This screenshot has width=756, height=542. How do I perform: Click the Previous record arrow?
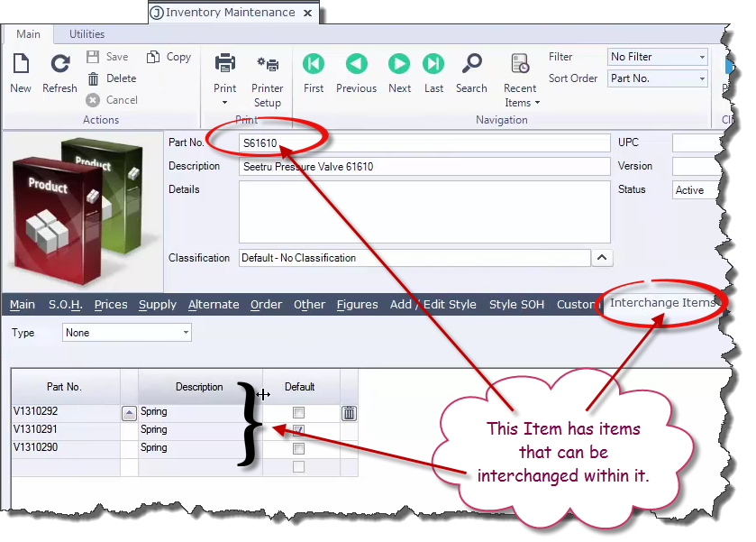(x=356, y=64)
